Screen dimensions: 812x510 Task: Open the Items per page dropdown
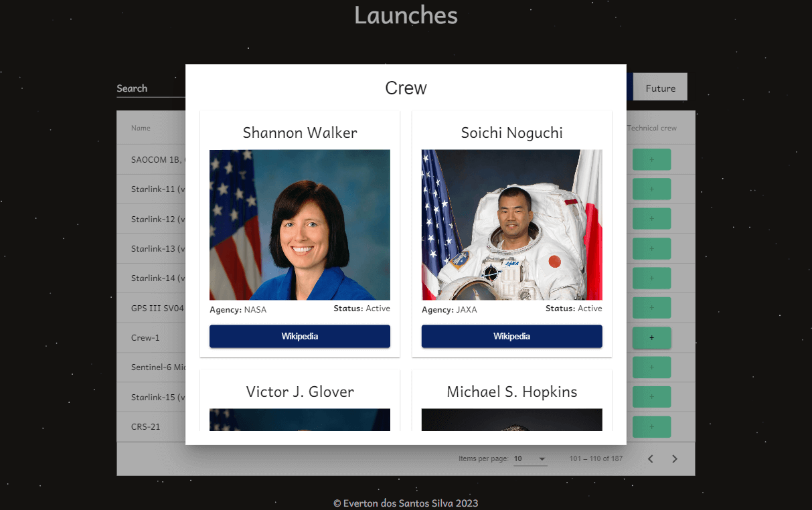point(530,459)
